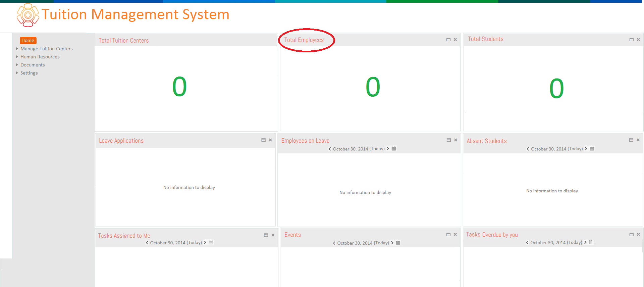
Task: Open Documents menu
Action: [x=33, y=65]
